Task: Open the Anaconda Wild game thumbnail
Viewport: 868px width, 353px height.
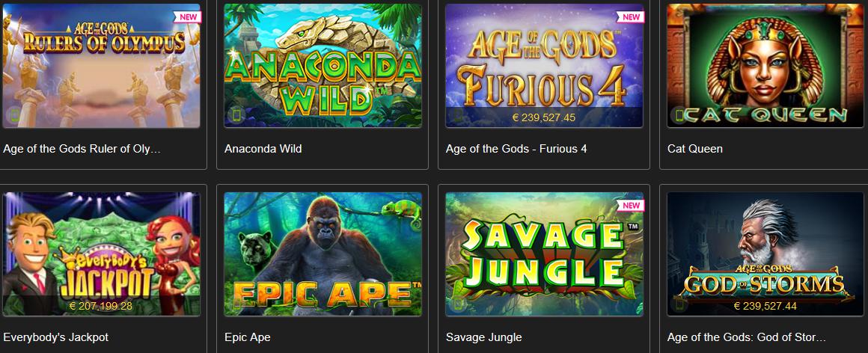Action: pos(323,66)
